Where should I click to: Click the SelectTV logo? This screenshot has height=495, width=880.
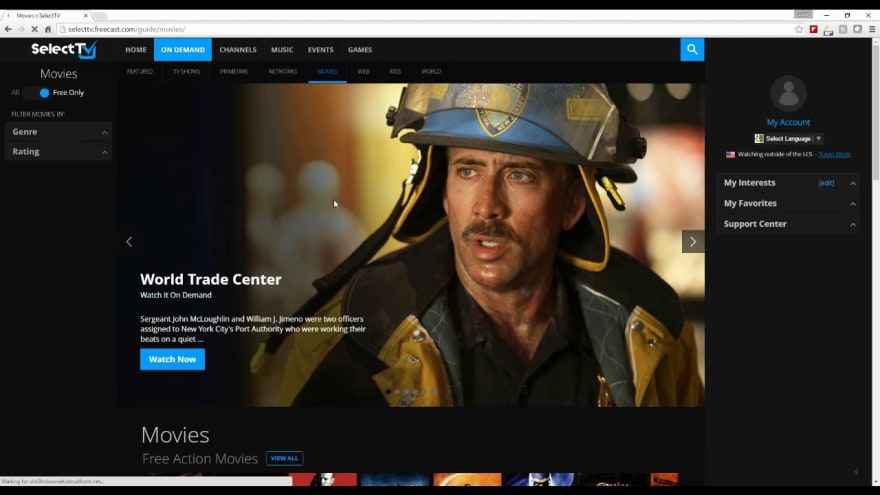click(x=63, y=49)
